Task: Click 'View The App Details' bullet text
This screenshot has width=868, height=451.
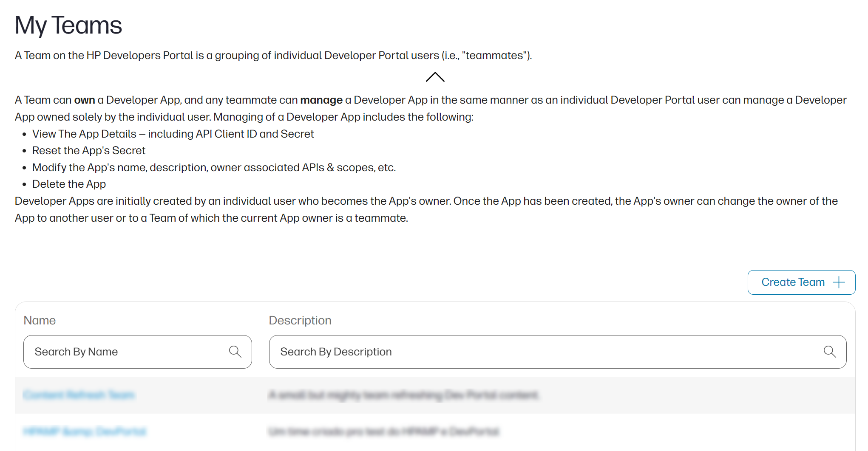Action: (173, 134)
